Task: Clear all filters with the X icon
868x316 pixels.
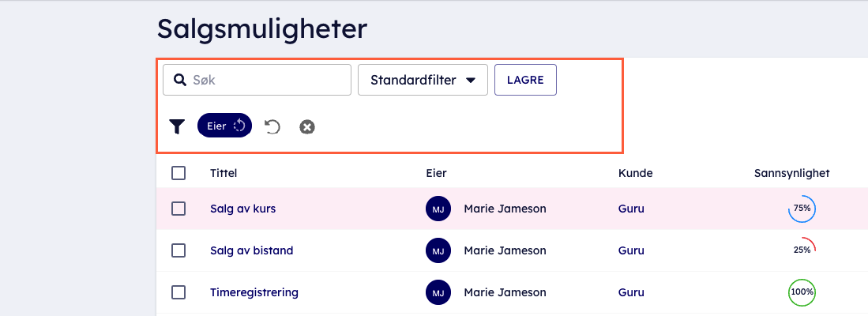Action: 307,126
